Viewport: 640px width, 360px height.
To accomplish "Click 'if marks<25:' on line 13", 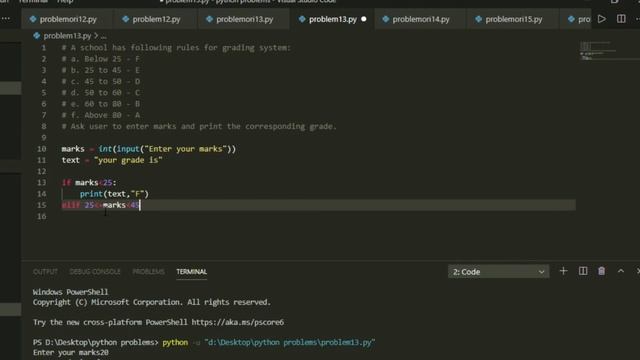I will tap(89, 183).
